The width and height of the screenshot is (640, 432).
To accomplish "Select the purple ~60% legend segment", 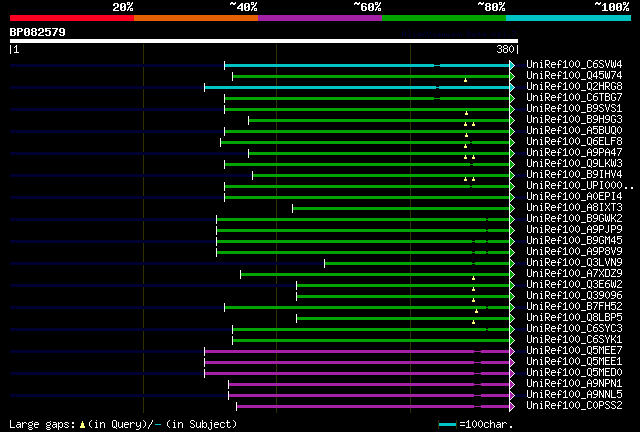I will pos(320,18).
